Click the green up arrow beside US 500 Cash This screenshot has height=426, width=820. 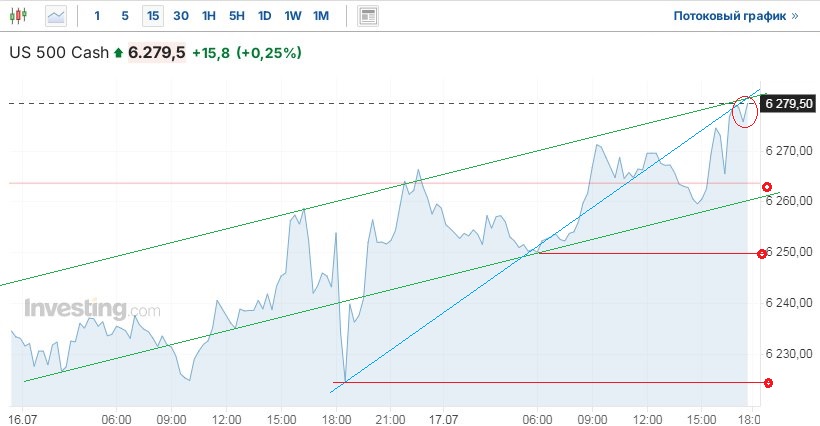pos(118,53)
